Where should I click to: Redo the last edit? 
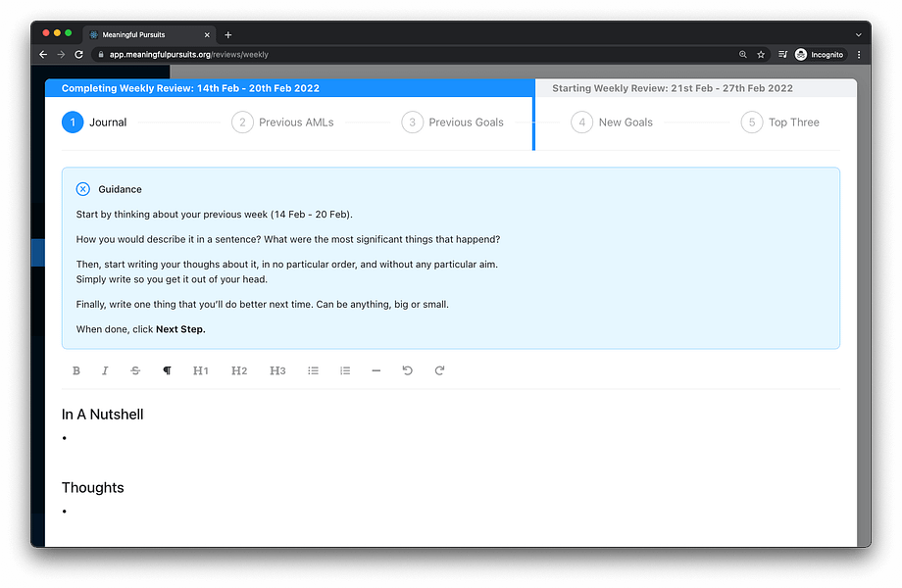tap(439, 370)
